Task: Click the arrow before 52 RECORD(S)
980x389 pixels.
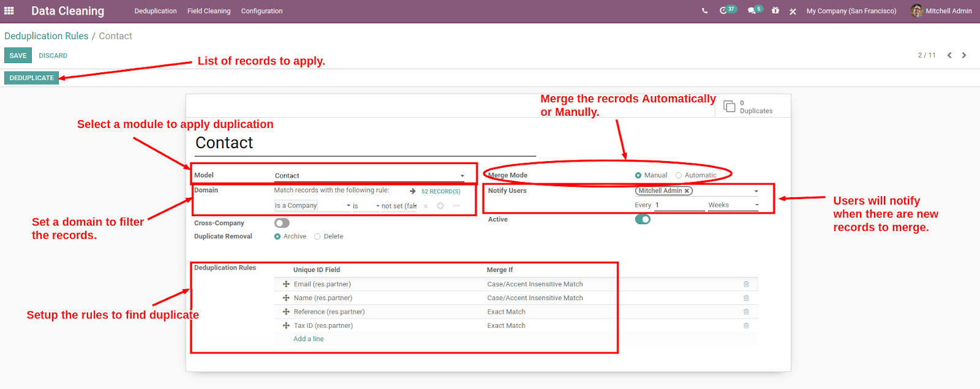Action: (x=413, y=191)
